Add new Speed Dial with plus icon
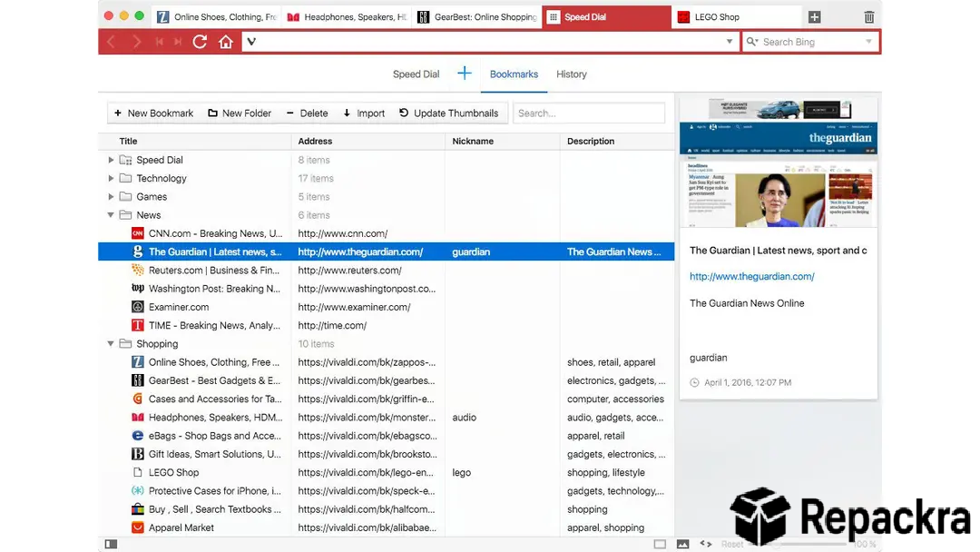The height and width of the screenshot is (552, 980). tap(464, 74)
